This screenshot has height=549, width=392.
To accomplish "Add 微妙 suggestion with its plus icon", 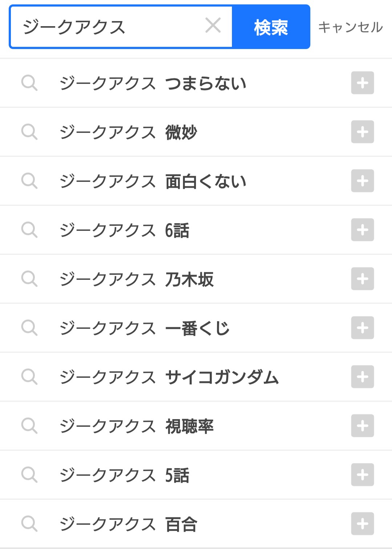I will point(362,132).
